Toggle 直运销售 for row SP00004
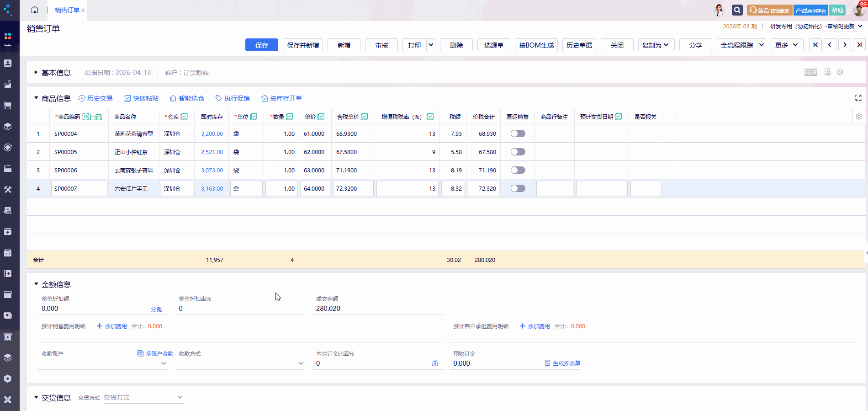The width and height of the screenshot is (868, 411). [518, 133]
